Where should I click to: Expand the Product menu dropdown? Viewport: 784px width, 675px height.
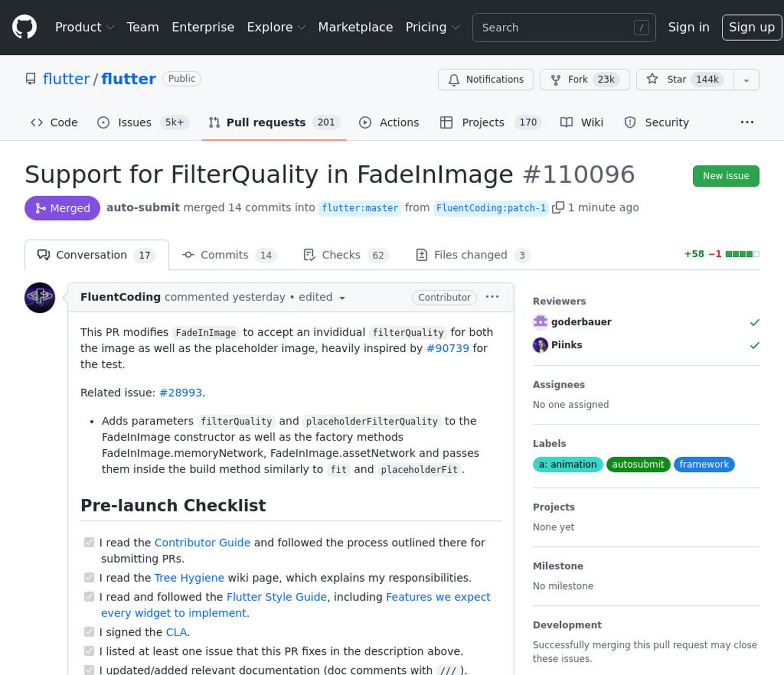point(84,27)
